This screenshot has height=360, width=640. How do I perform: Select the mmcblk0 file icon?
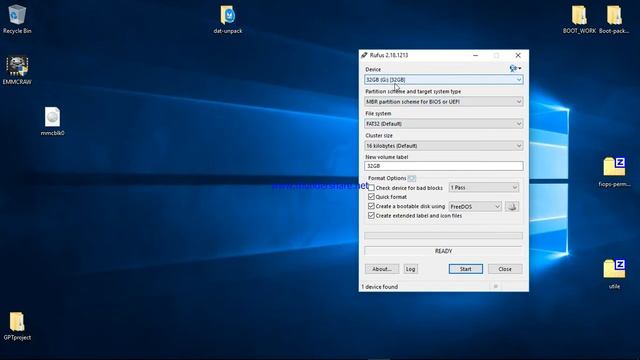pyautogui.click(x=52, y=121)
